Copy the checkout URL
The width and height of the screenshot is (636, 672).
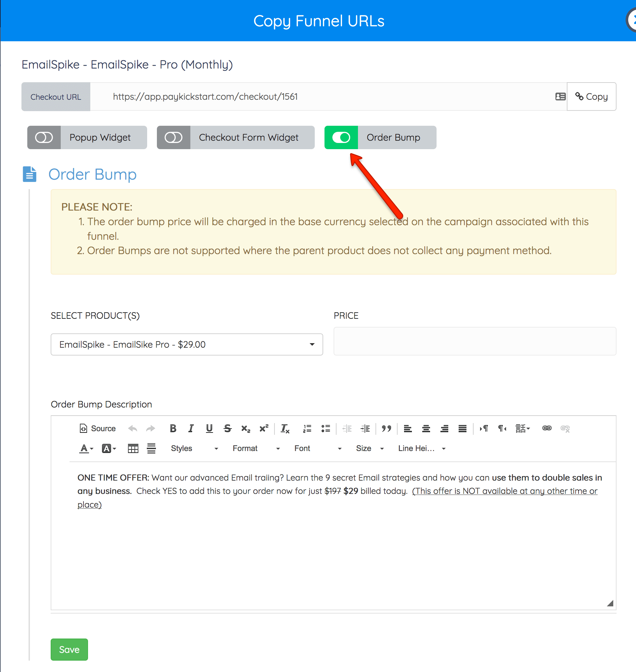[x=591, y=97]
